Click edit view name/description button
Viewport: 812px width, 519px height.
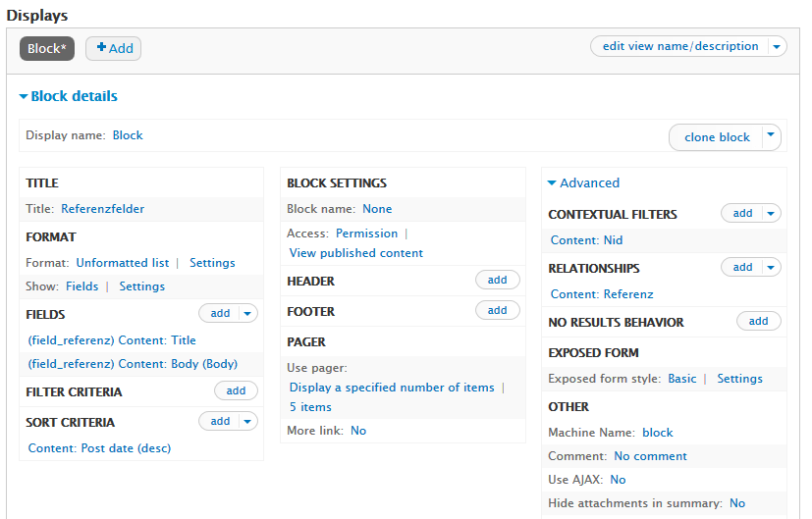coord(679,46)
